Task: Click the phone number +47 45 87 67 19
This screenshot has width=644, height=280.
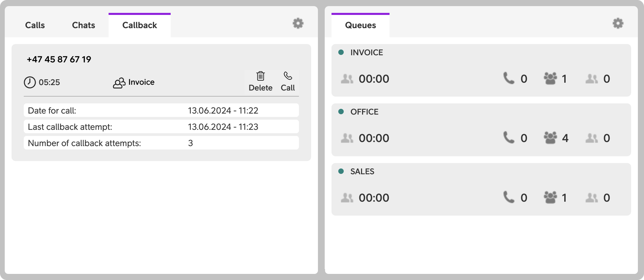Action: pyautogui.click(x=59, y=59)
